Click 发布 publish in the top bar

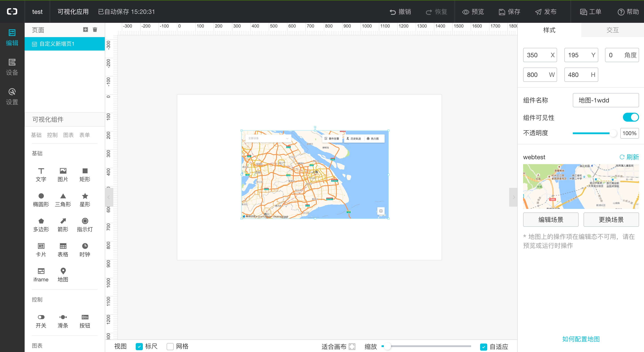point(546,12)
